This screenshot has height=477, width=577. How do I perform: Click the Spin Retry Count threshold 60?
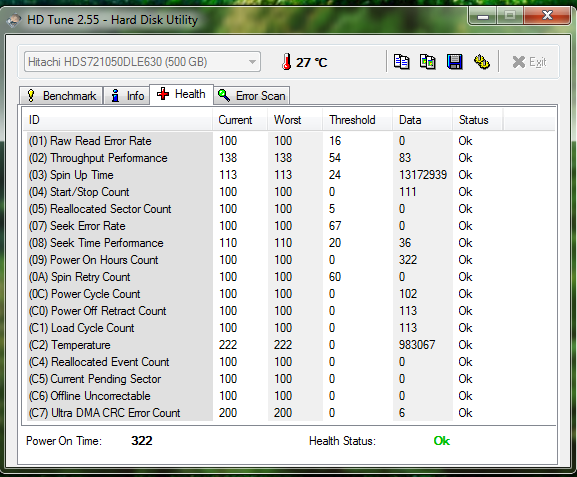pos(335,277)
